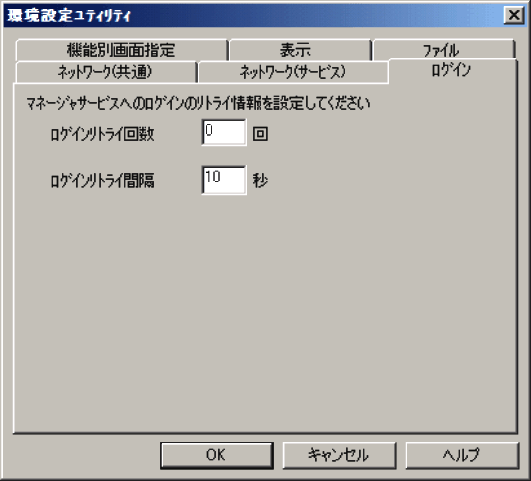Focus the ログインリトライ回数 input field
531x481 pixels.
coord(224,132)
